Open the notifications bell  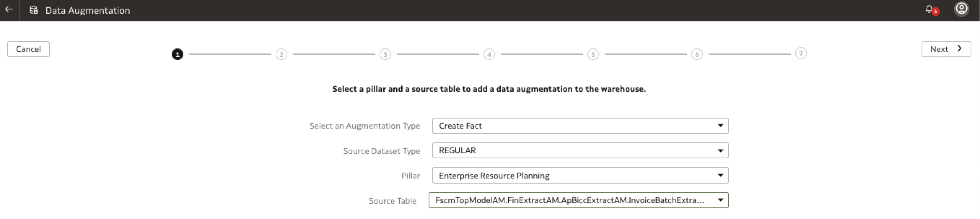929,9
